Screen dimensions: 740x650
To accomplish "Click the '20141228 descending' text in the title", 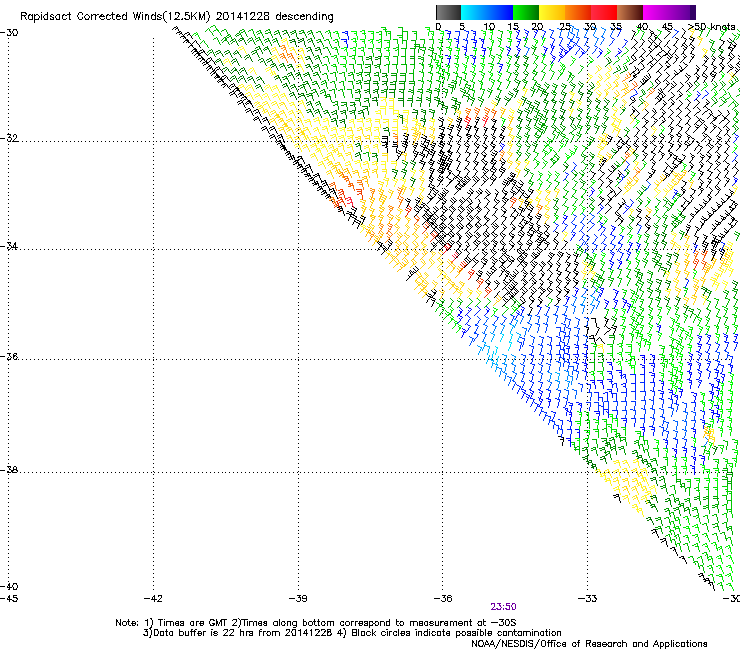I will [x=274, y=17].
